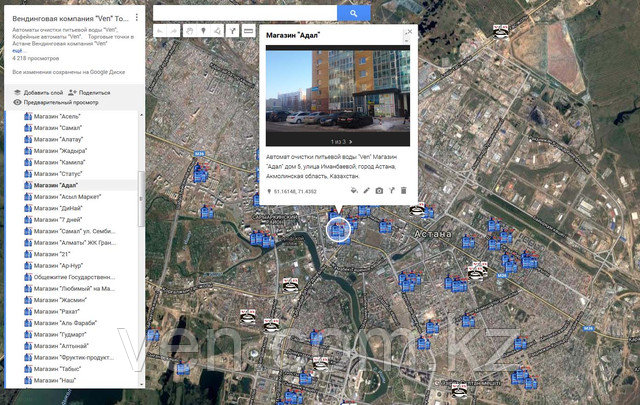Viewport: 640px width, 405px height.
Task: Select list item Магазин "21"
Action: click(x=52, y=254)
